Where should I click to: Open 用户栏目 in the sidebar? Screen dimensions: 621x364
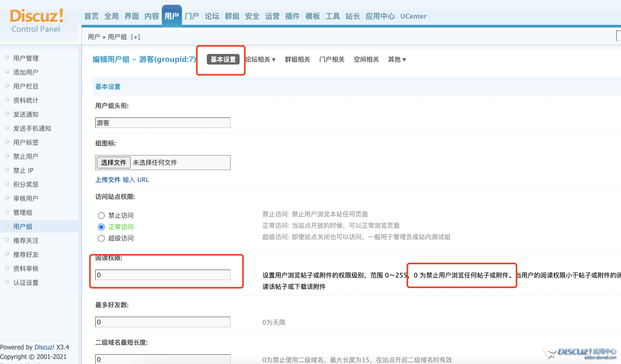[x=26, y=86]
